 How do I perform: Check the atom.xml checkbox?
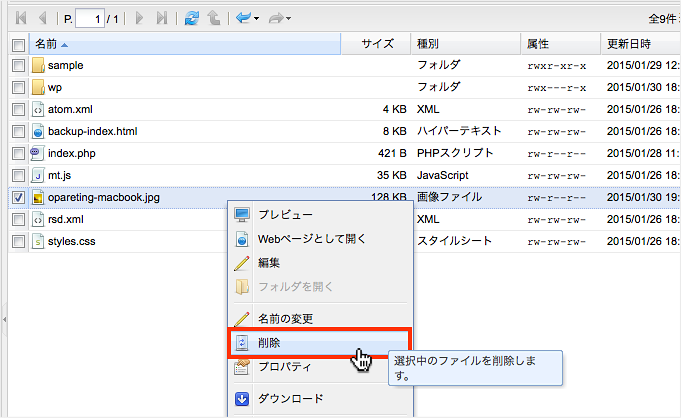click(x=18, y=109)
